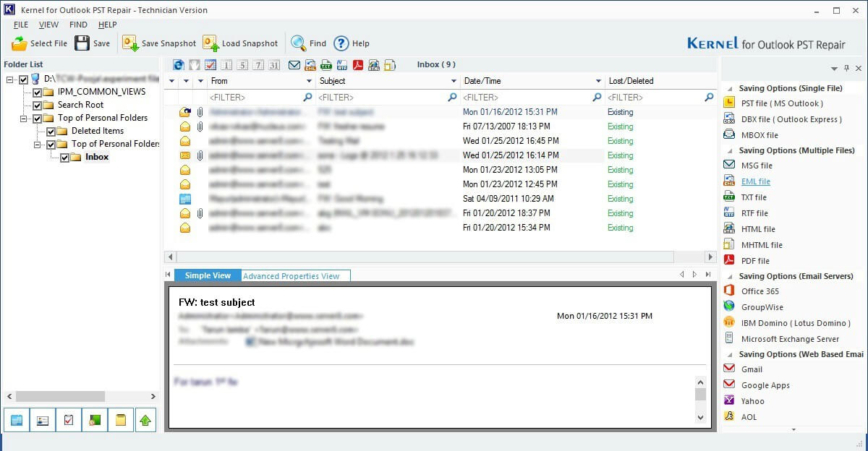Viewport: 868px width, 451px height.
Task: Switch to the Simple View tab
Action: pyautogui.click(x=208, y=275)
